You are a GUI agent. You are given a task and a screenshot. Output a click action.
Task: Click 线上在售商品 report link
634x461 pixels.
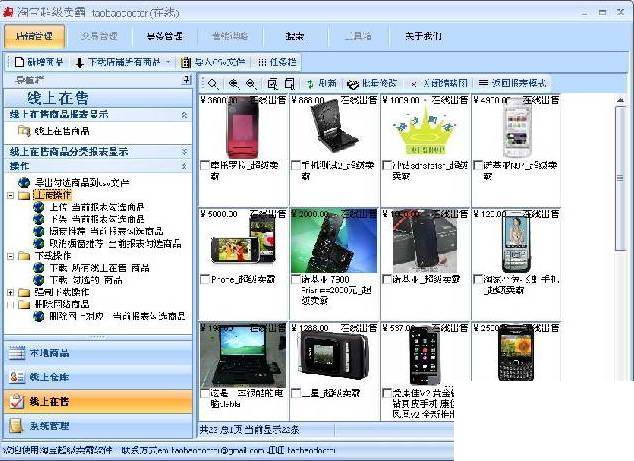(x=61, y=131)
